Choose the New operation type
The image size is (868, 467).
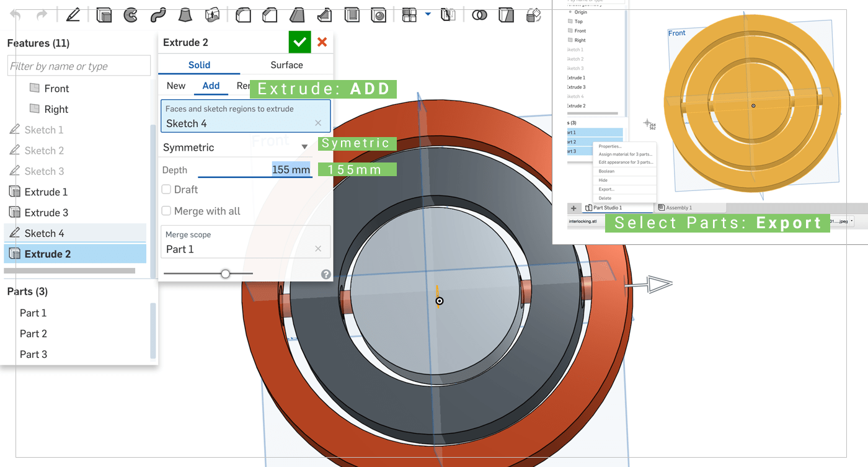point(176,86)
